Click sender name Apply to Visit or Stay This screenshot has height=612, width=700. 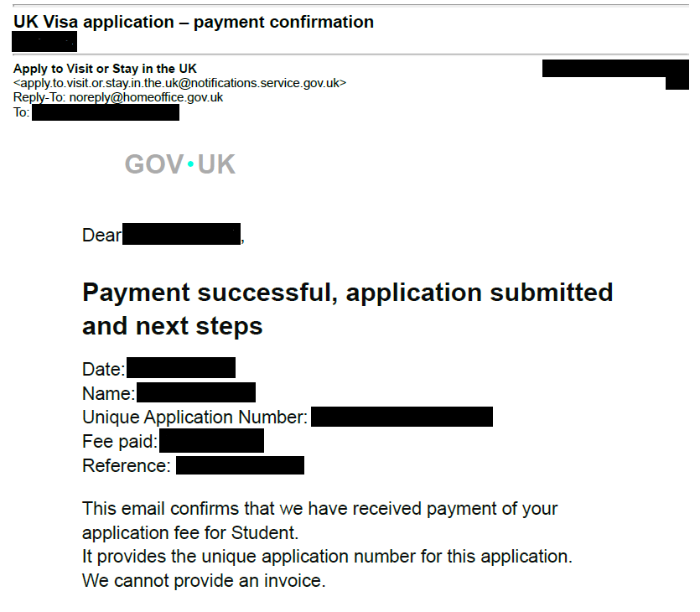tap(105, 69)
